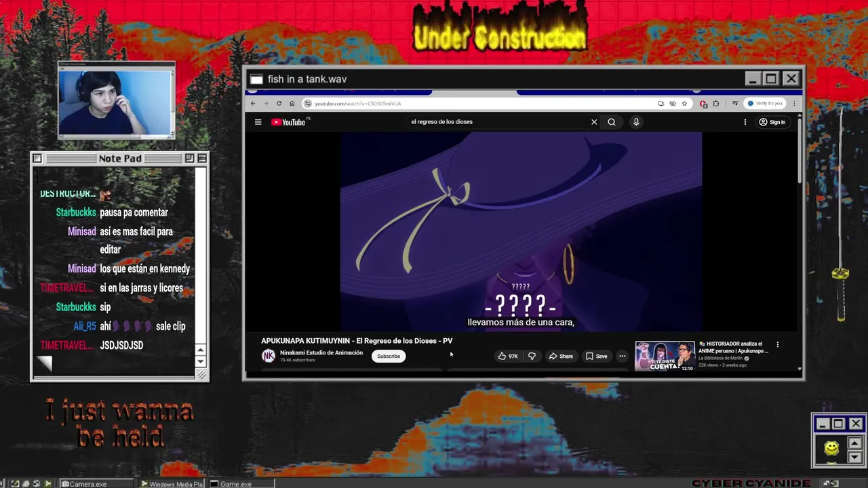Open the browser home page

point(292,104)
